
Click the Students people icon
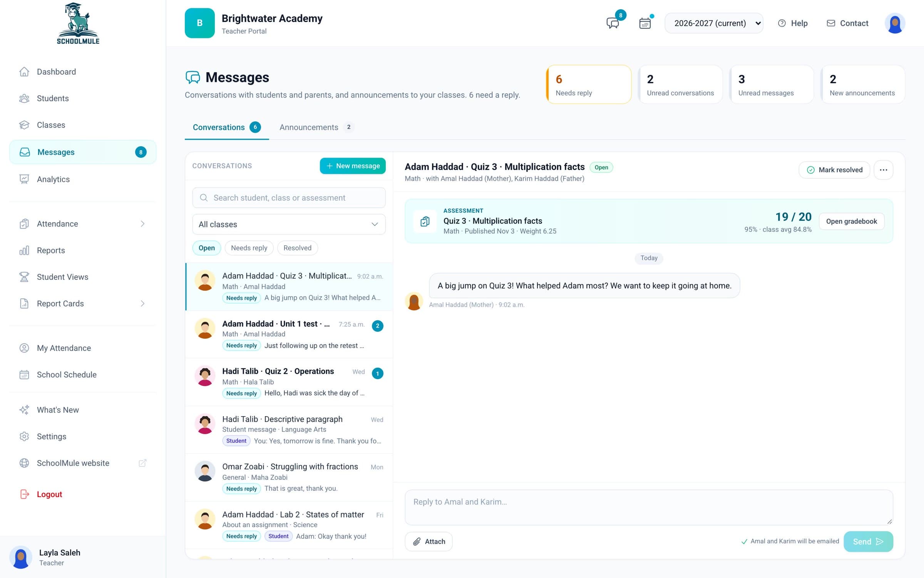(24, 98)
